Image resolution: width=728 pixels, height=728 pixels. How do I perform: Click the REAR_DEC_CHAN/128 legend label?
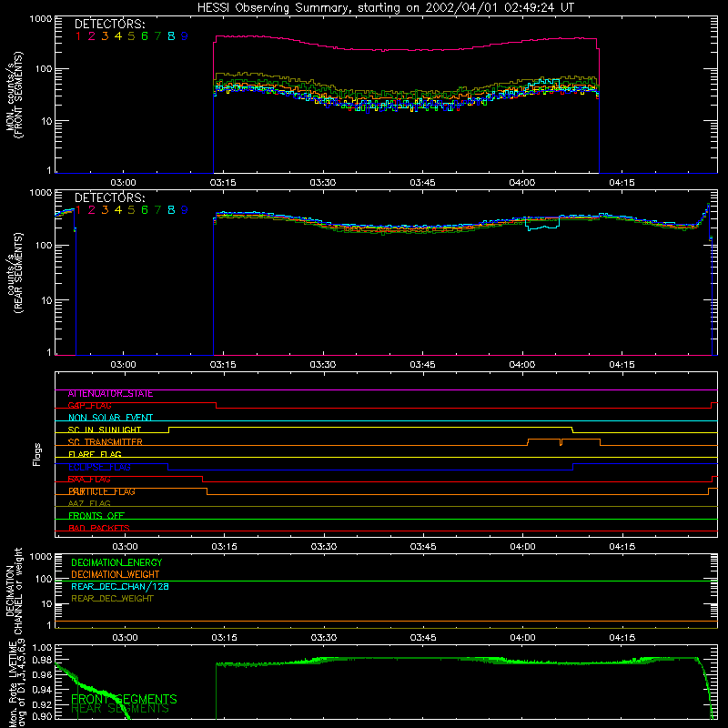coord(120,586)
